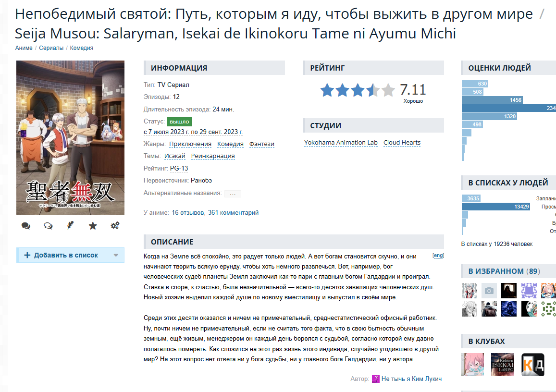
Task: Switch description to [eng] language
Action: pyautogui.click(x=438, y=255)
